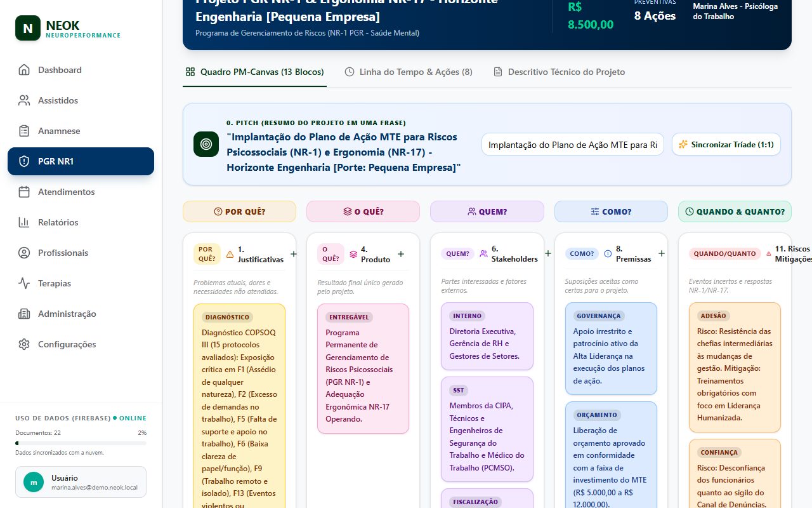Add item to Premissas block
The height and width of the screenshot is (508, 812).
click(661, 254)
